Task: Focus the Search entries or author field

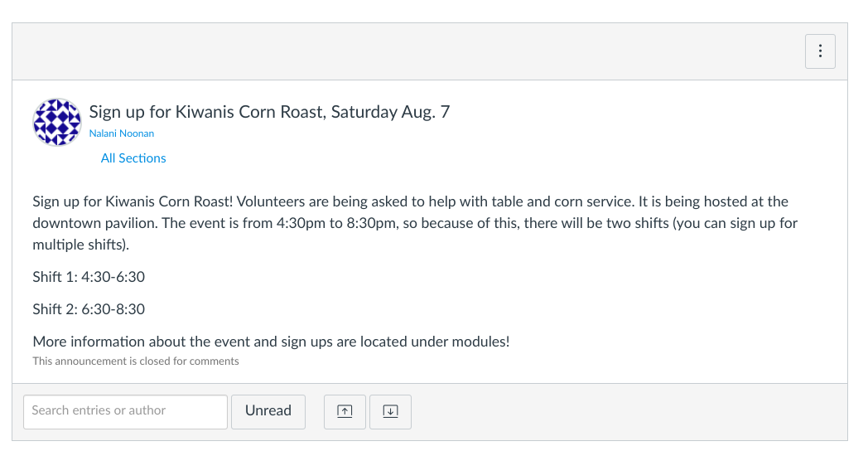Action: (x=125, y=411)
